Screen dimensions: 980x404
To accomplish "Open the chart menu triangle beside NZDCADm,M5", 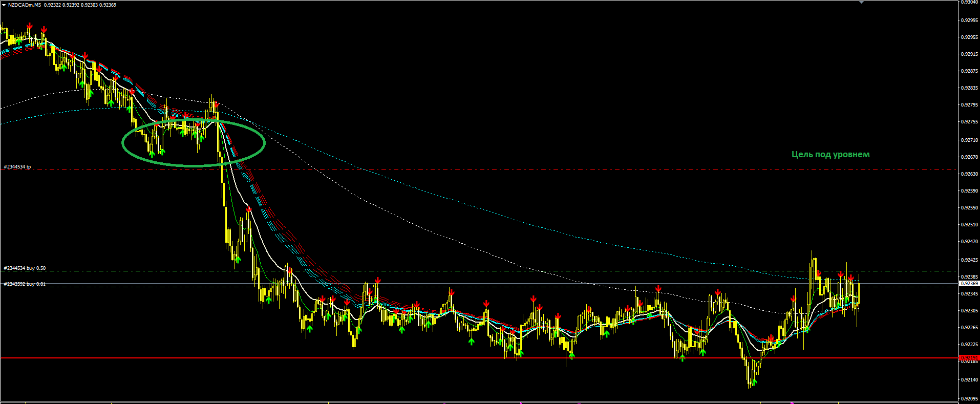I will 4,5.
